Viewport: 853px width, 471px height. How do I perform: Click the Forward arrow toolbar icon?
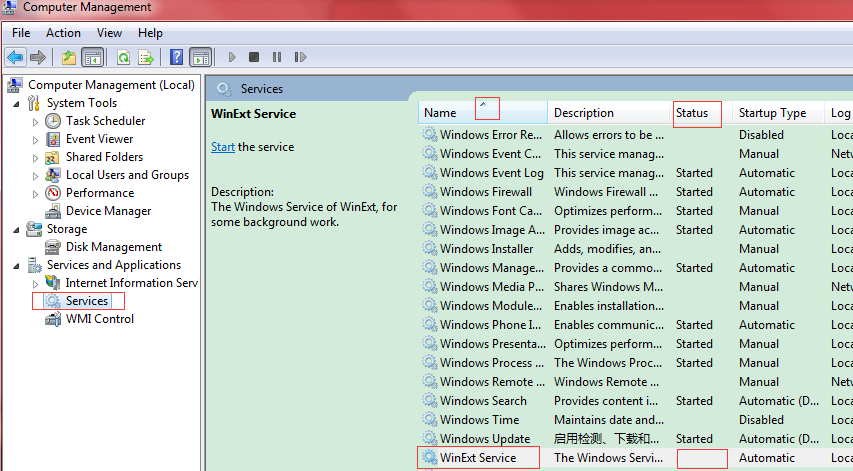(38, 57)
